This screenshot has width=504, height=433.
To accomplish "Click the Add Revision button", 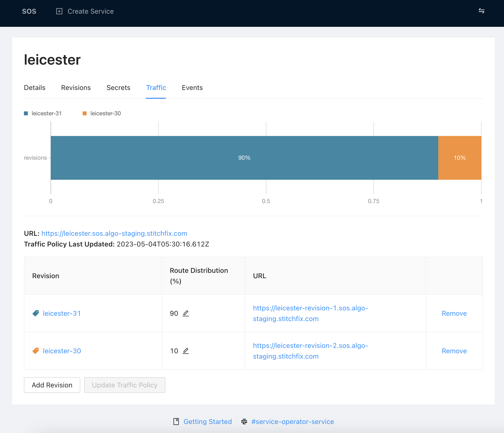I will pyautogui.click(x=52, y=385).
